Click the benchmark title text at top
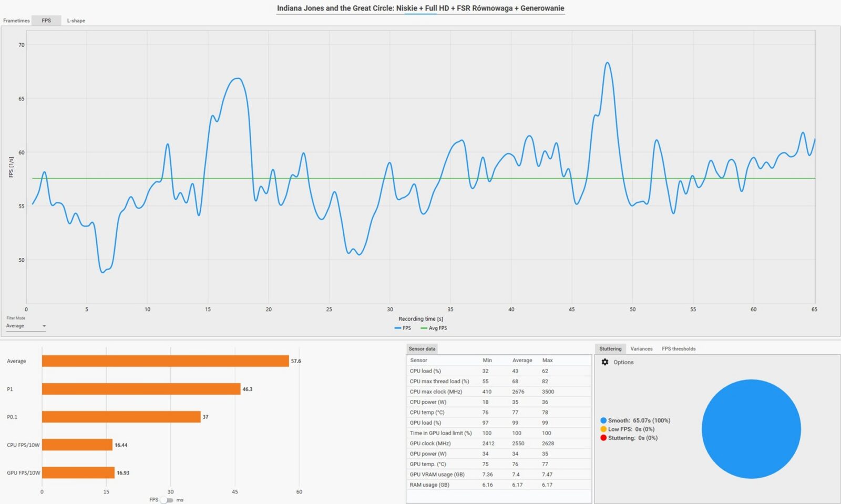Viewport: 841px width, 504px height. point(420,8)
